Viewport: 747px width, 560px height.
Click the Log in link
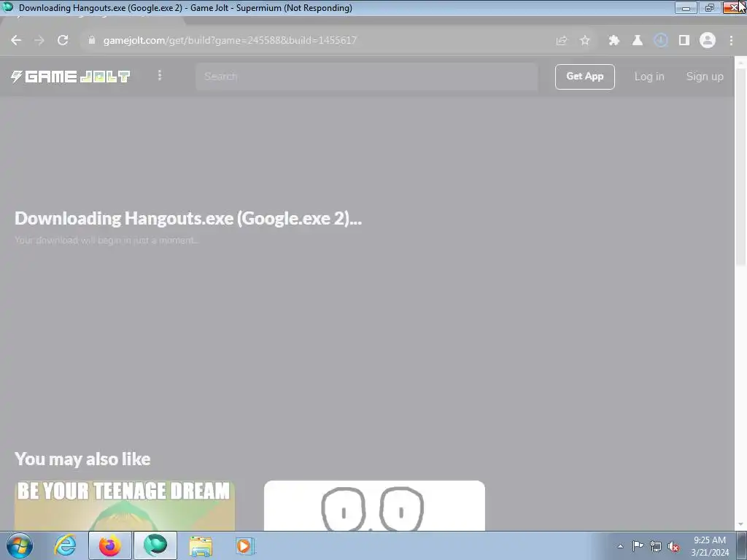click(649, 77)
